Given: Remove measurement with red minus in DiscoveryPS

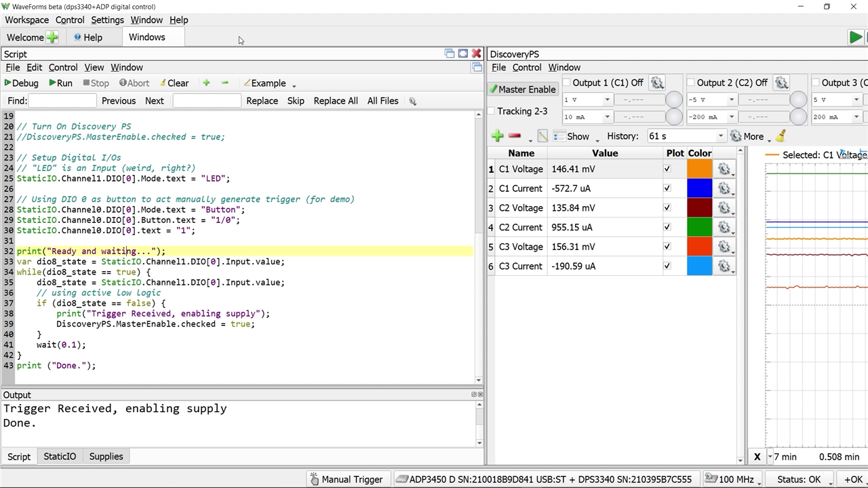Looking at the screenshot, I should [515, 136].
